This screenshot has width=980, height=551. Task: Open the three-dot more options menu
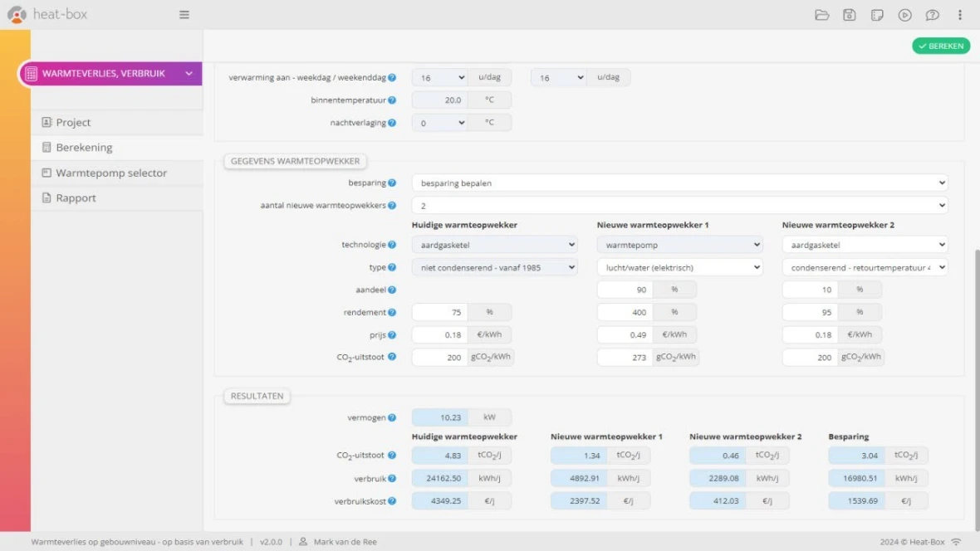point(960,14)
